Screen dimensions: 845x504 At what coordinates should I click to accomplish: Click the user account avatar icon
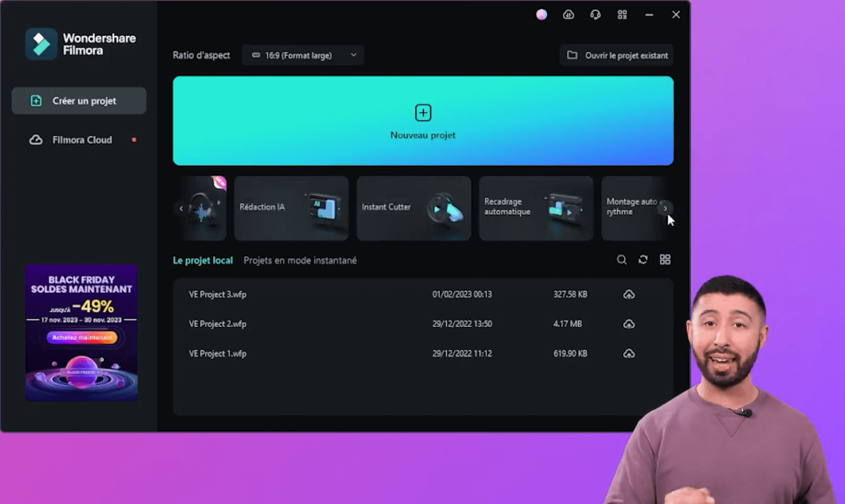[541, 15]
